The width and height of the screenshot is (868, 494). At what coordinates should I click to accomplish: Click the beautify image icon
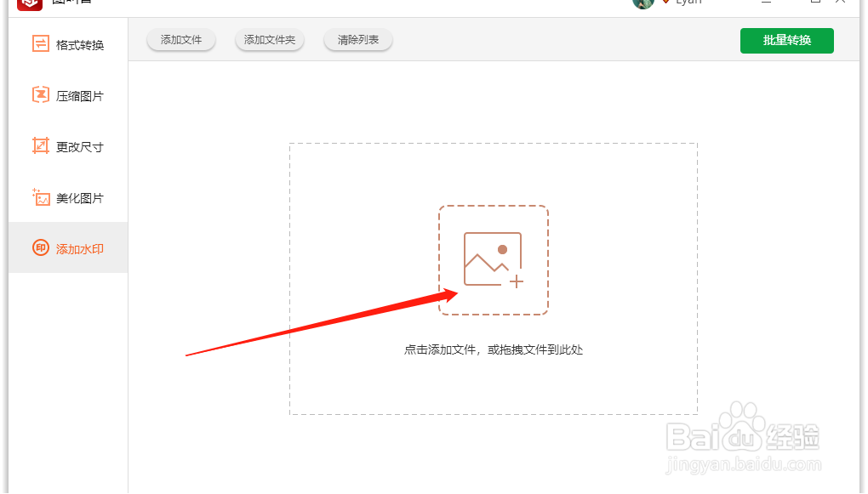coord(40,197)
